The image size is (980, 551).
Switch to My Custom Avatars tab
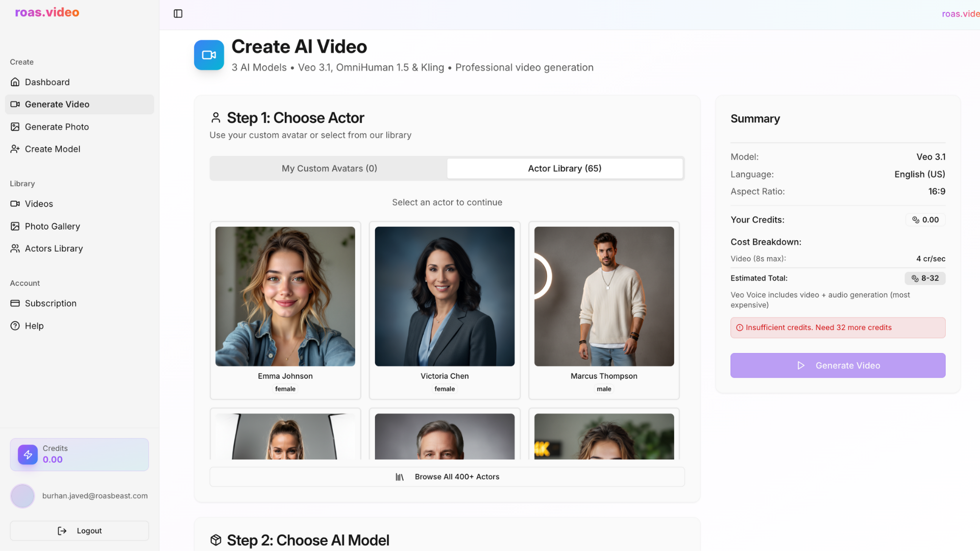click(329, 168)
